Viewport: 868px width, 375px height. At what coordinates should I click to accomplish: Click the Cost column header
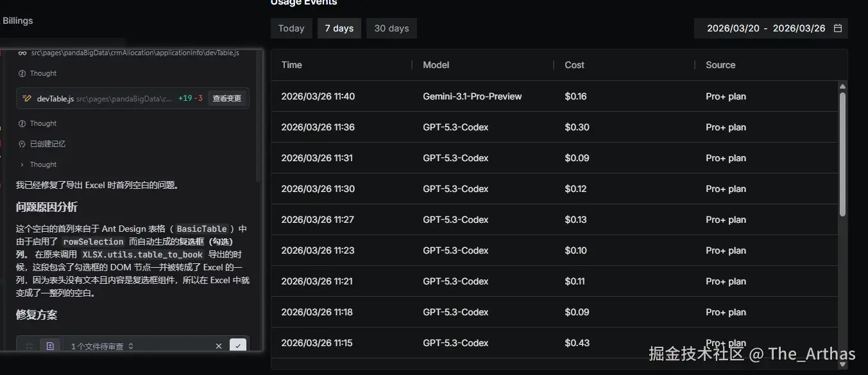574,65
